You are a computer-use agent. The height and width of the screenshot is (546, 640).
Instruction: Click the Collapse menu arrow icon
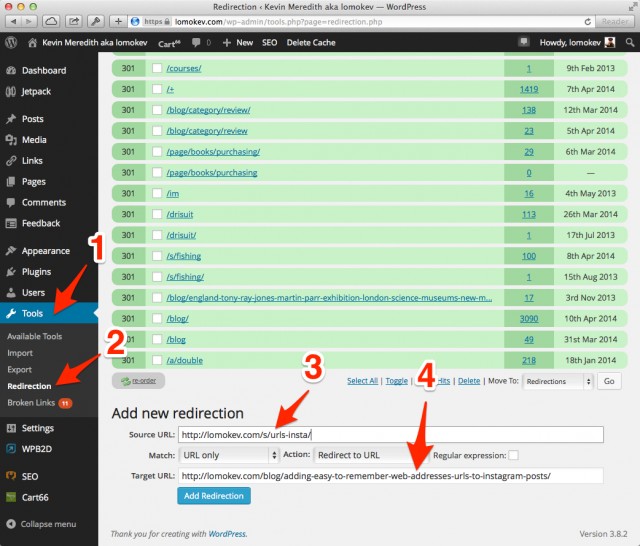(11, 524)
